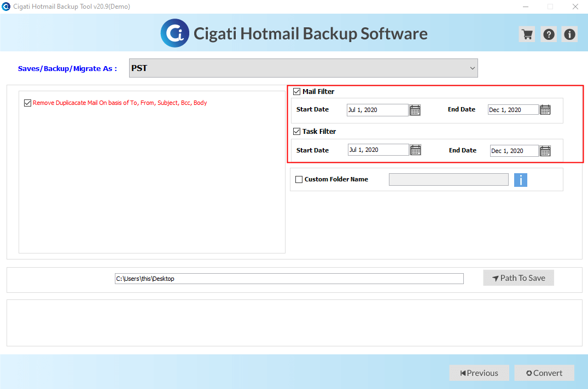Screen dimensions: 588x389
Task: Uncheck the Remove Duplicate Mail checkbox
Action: click(x=27, y=103)
